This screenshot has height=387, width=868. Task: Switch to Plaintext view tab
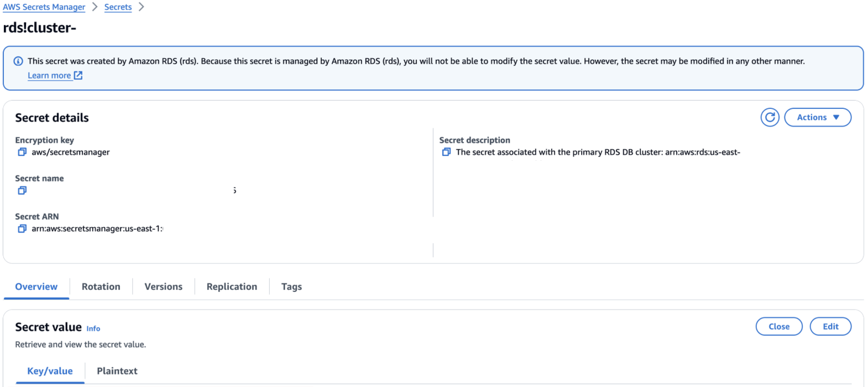coord(117,371)
